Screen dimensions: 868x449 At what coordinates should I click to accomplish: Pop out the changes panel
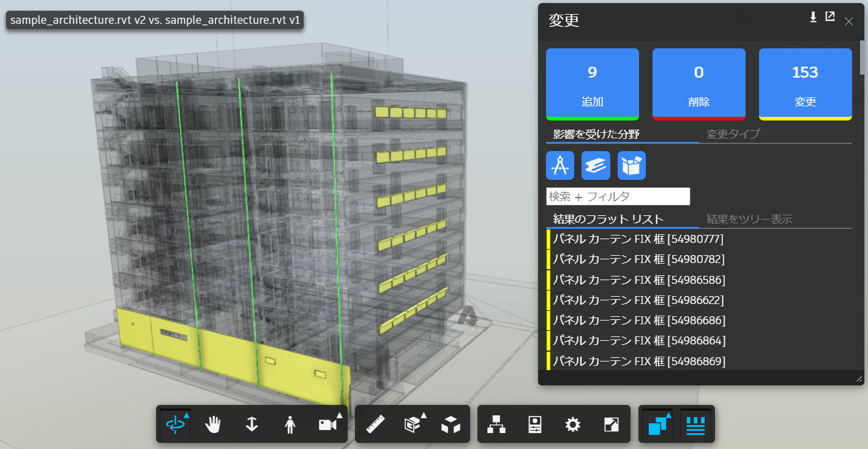pyautogui.click(x=830, y=17)
